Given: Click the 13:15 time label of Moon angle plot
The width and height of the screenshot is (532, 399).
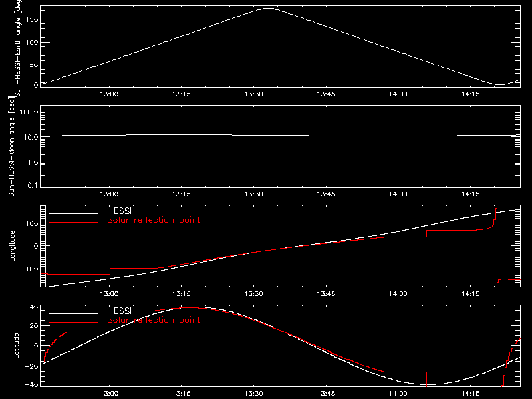Looking at the screenshot, I should click(182, 194).
